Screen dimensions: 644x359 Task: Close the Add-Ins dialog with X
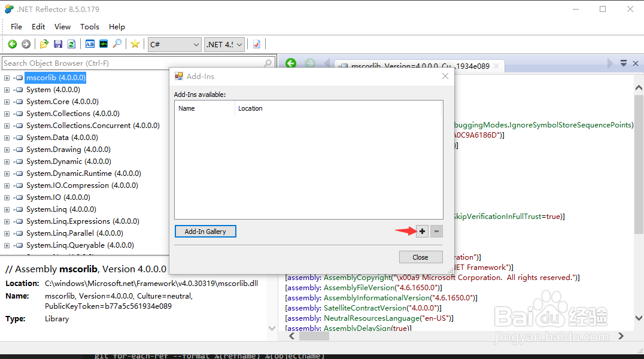click(x=445, y=76)
